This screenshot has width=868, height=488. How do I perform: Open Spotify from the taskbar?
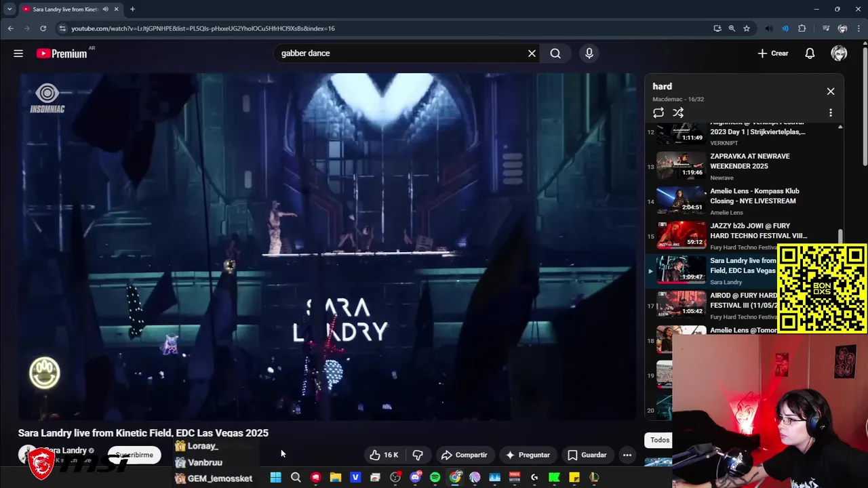[435, 477]
